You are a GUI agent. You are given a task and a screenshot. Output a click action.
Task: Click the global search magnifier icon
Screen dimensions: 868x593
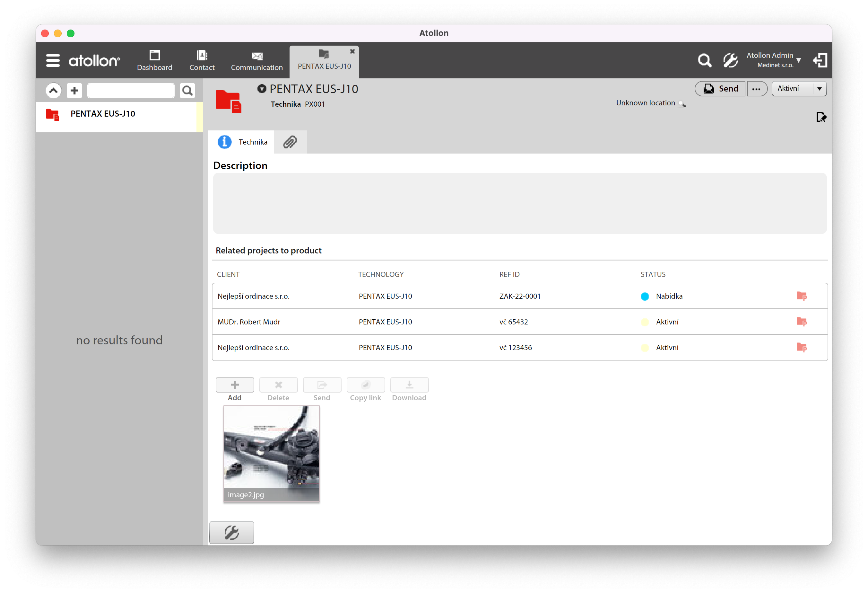[x=704, y=60]
